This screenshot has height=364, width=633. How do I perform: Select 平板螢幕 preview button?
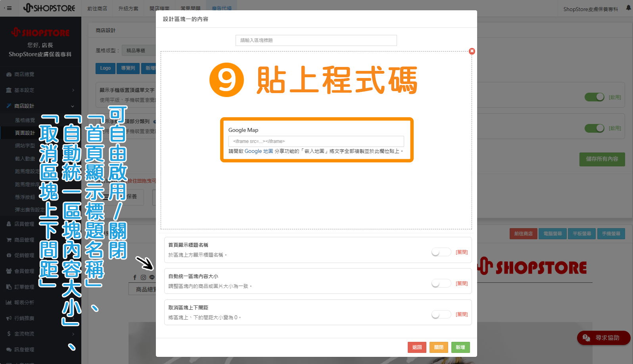click(x=582, y=234)
